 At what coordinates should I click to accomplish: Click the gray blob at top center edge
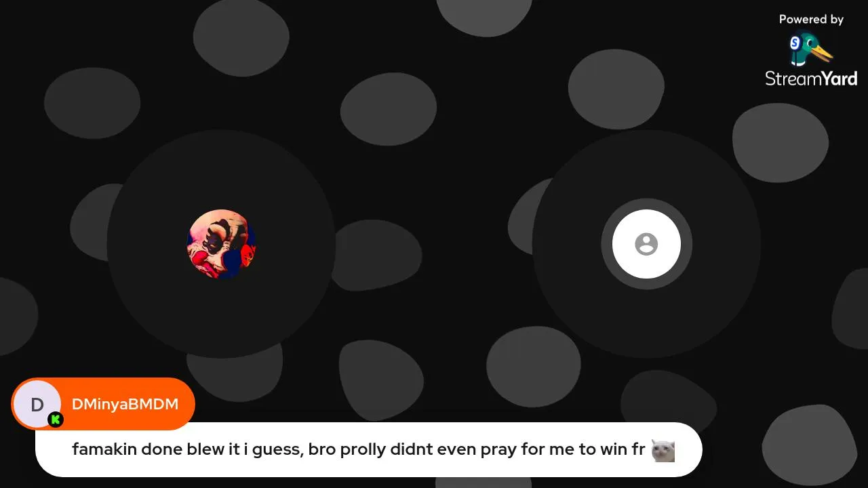tap(484, 16)
